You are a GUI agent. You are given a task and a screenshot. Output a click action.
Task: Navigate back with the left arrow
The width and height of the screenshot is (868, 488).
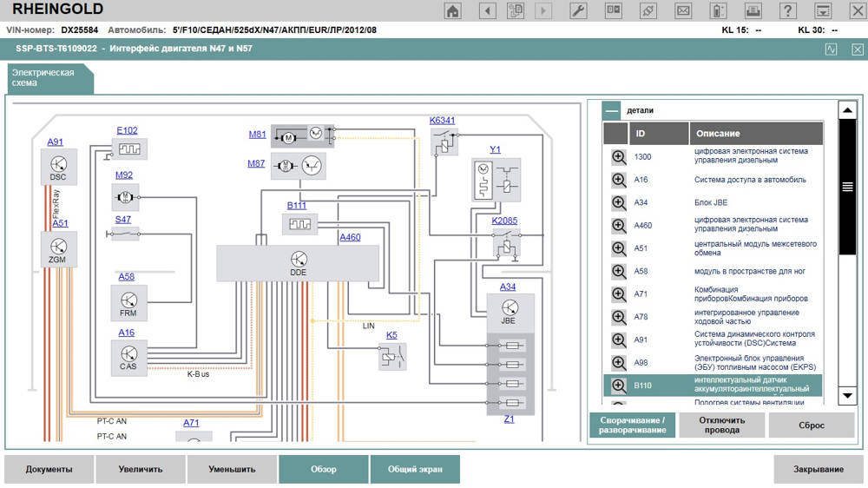click(x=488, y=10)
